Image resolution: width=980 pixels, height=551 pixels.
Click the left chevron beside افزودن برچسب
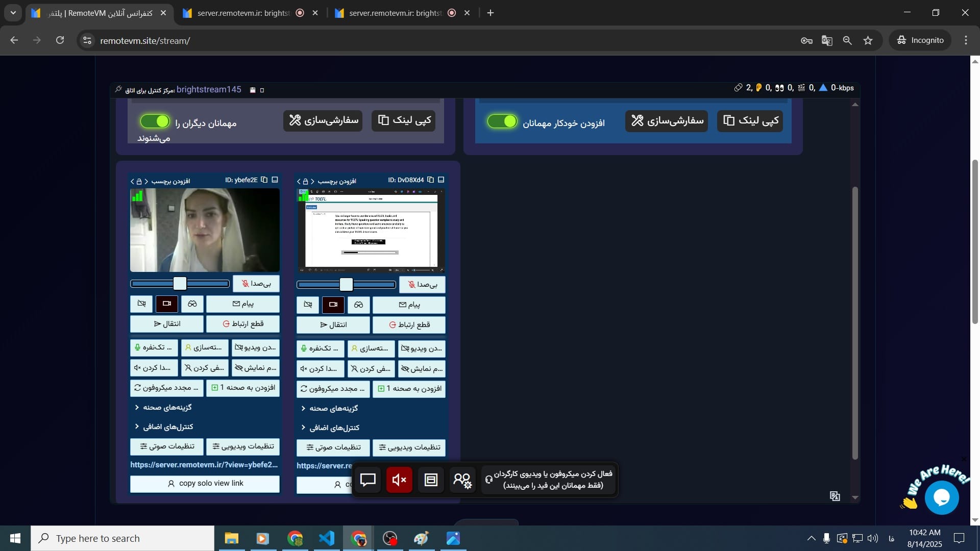pyautogui.click(x=132, y=181)
